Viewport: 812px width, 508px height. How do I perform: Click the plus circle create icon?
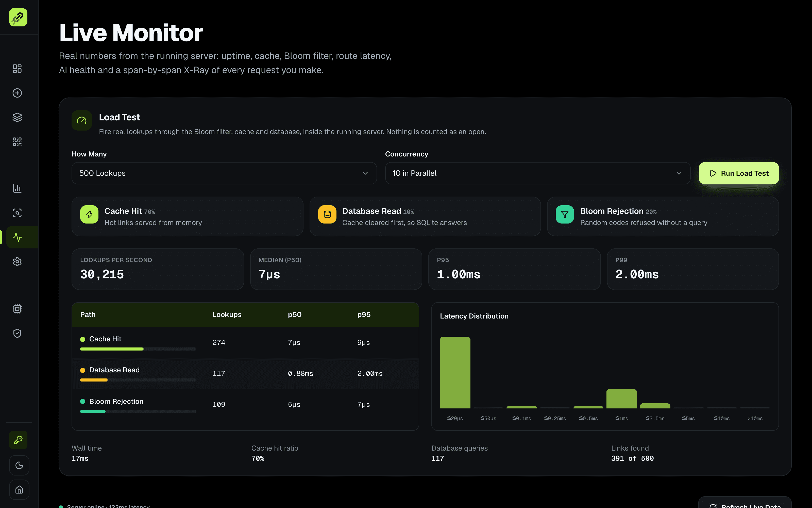pos(17,93)
